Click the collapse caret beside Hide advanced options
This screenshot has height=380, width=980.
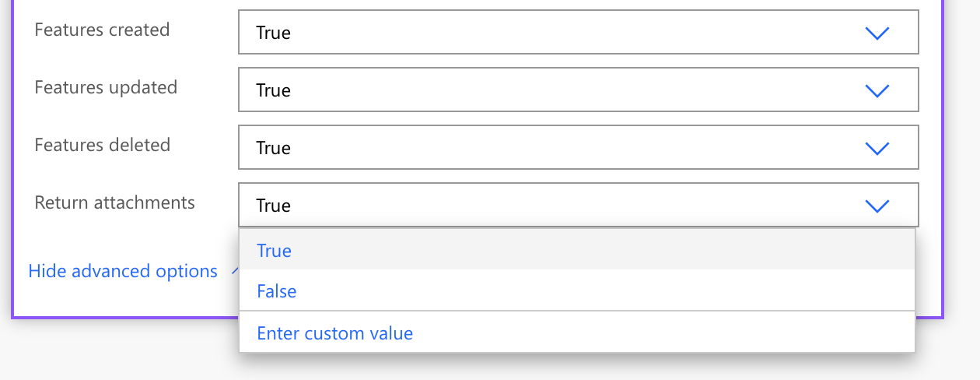[x=233, y=272]
